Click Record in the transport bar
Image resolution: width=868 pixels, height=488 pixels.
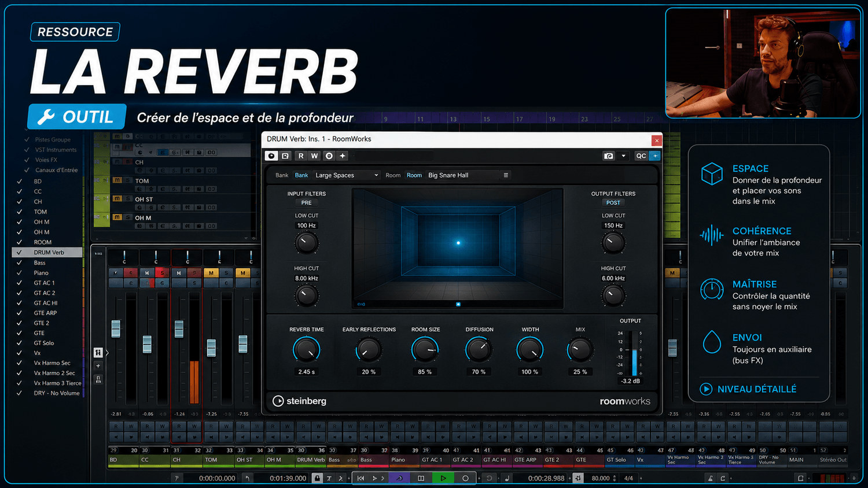465,478
